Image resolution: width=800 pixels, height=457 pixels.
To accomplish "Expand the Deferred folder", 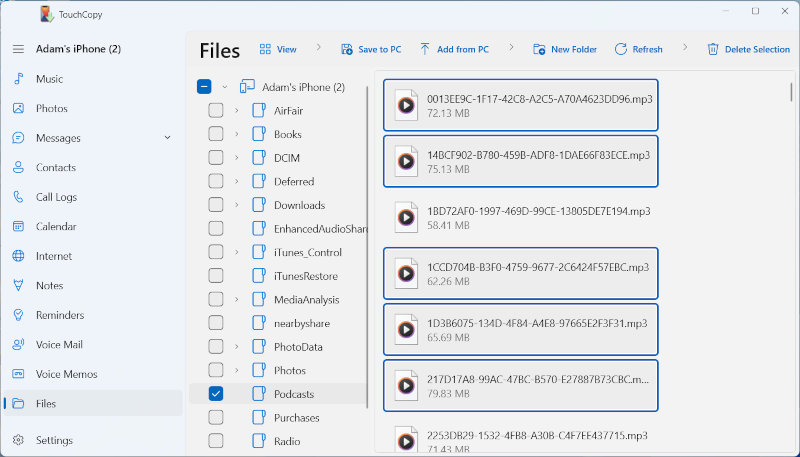I will point(237,181).
